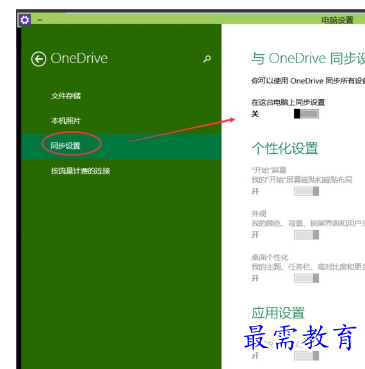Click the back arrow beside OneDrive
The height and width of the screenshot is (369, 365).
pyautogui.click(x=39, y=59)
